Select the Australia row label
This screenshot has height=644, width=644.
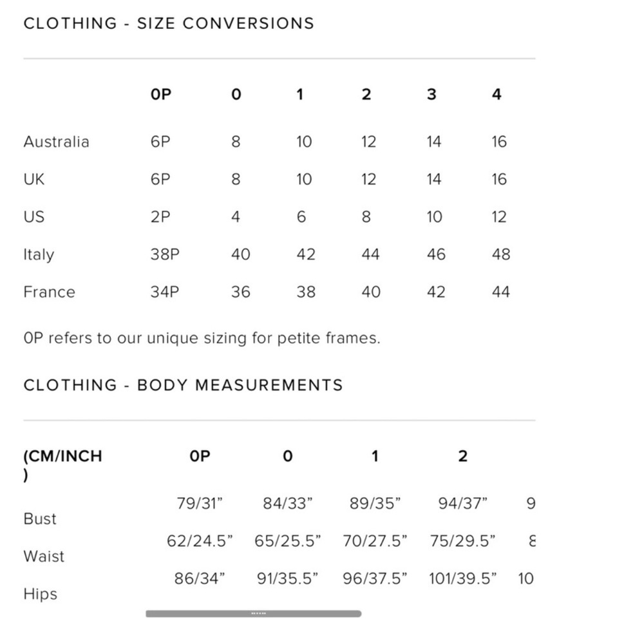(56, 142)
